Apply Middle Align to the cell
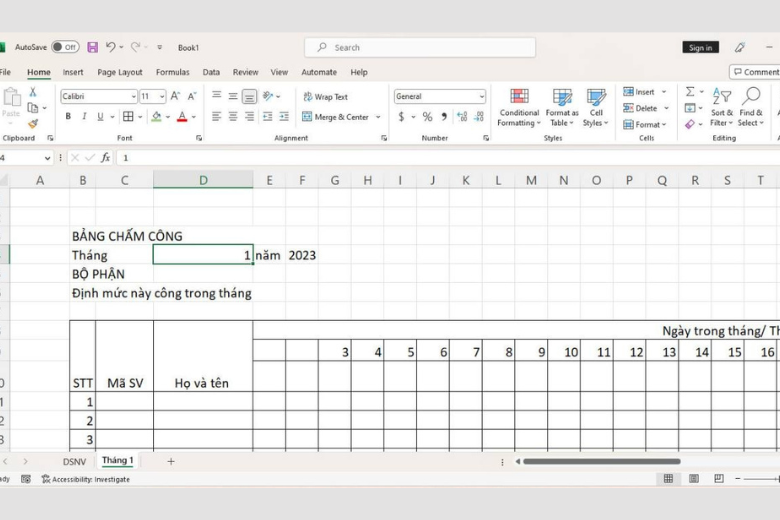780x520 pixels. pyautogui.click(x=233, y=96)
